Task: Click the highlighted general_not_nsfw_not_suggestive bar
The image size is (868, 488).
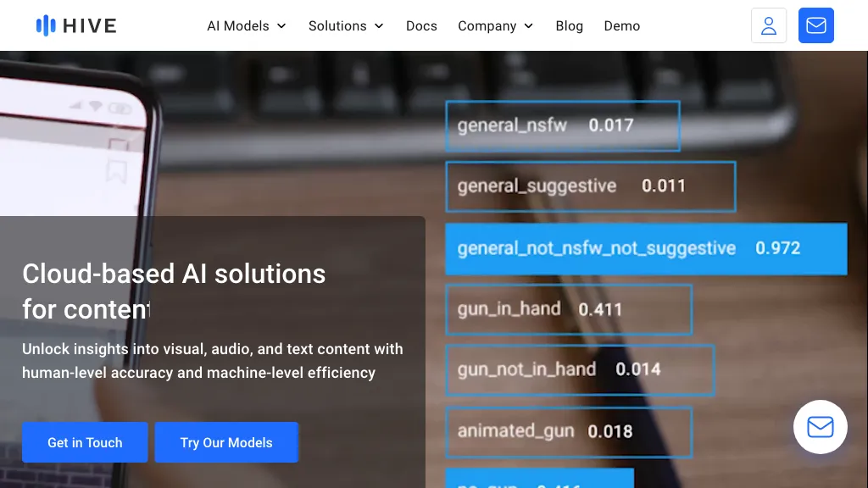Action: tap(646, 248)
